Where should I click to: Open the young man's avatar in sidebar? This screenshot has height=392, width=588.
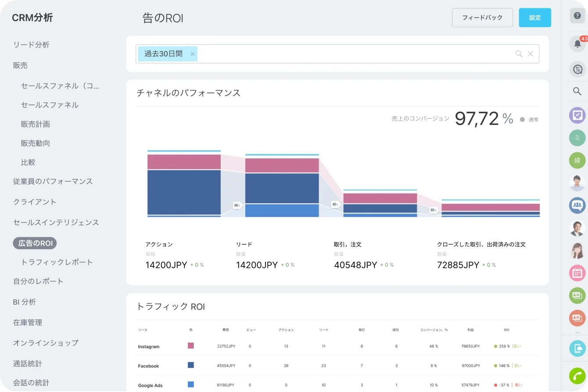pyautogui.click(x=577, y=183)
